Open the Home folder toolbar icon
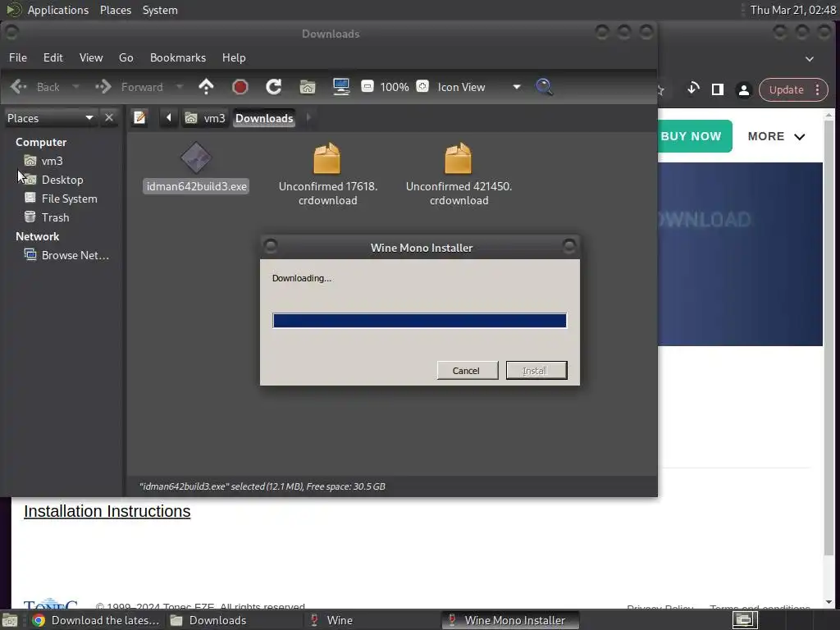The width and height of the screenshot is (840, 630). pos(308,87)
